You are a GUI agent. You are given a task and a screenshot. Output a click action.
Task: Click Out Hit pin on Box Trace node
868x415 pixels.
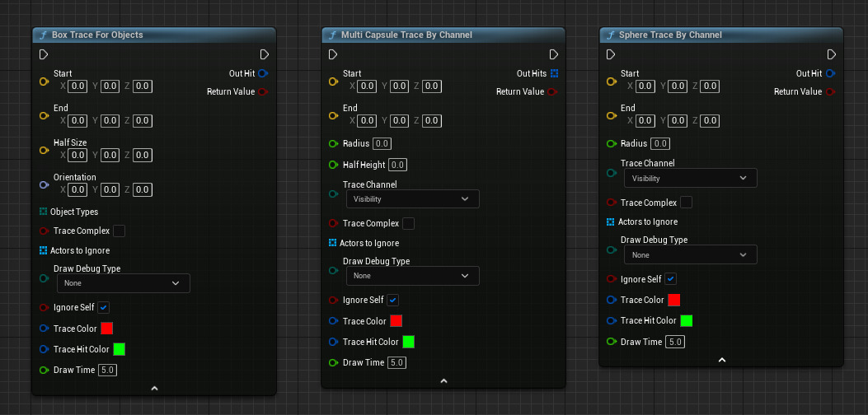tap(264, 73)
